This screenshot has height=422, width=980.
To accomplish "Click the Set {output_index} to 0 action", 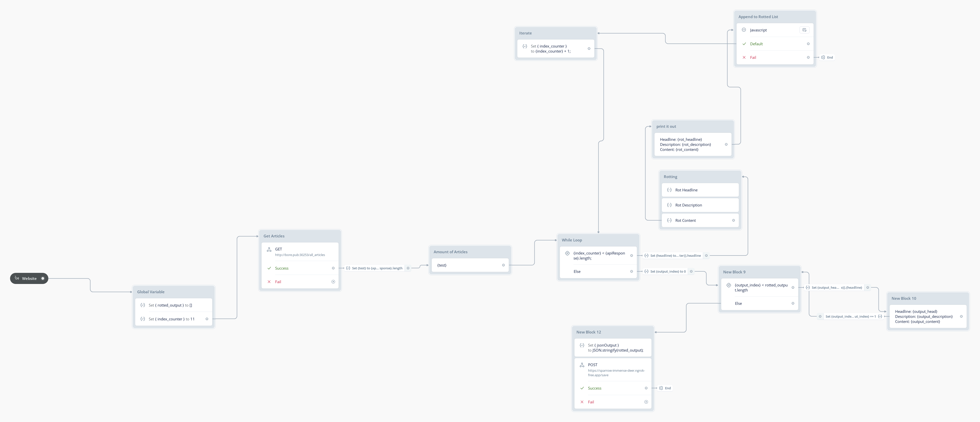I will (668, 271).
